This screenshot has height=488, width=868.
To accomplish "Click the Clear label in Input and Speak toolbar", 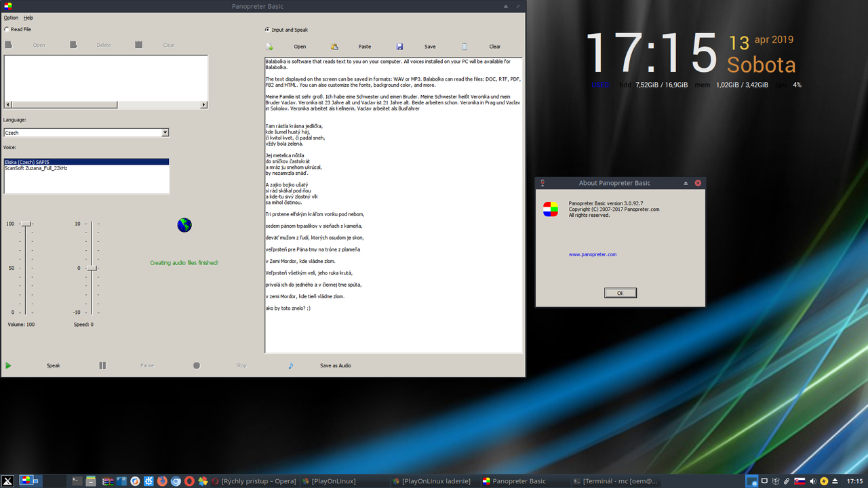I will 495,47.
